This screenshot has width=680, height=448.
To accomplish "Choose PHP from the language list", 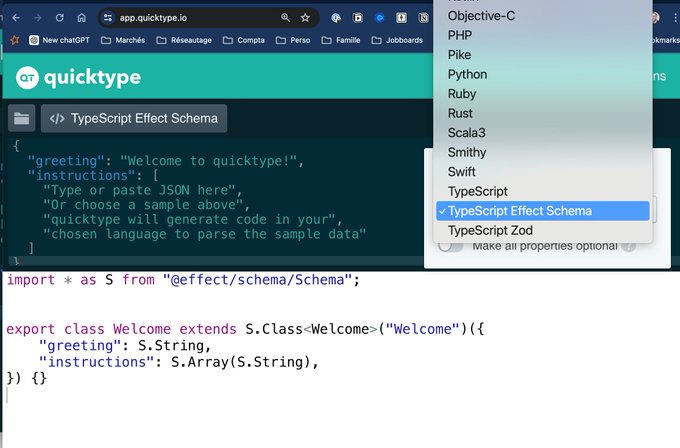I will [543, 36].
